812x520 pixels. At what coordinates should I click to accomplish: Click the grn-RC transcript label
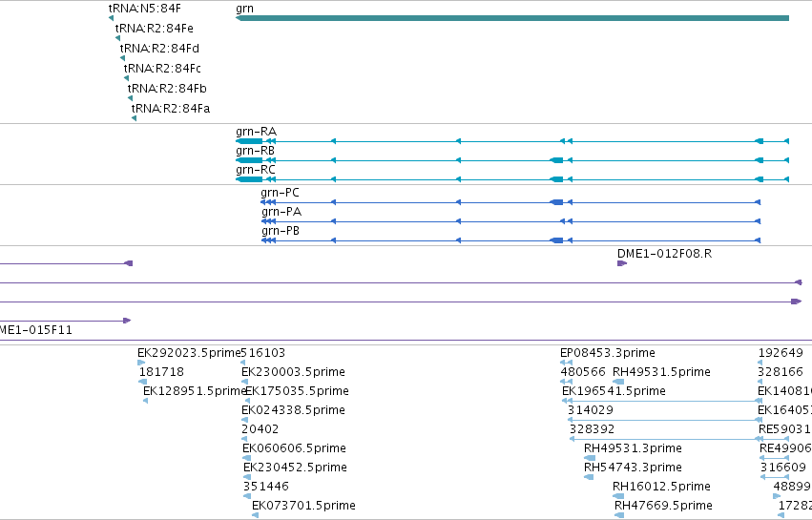tap(256, 170)
